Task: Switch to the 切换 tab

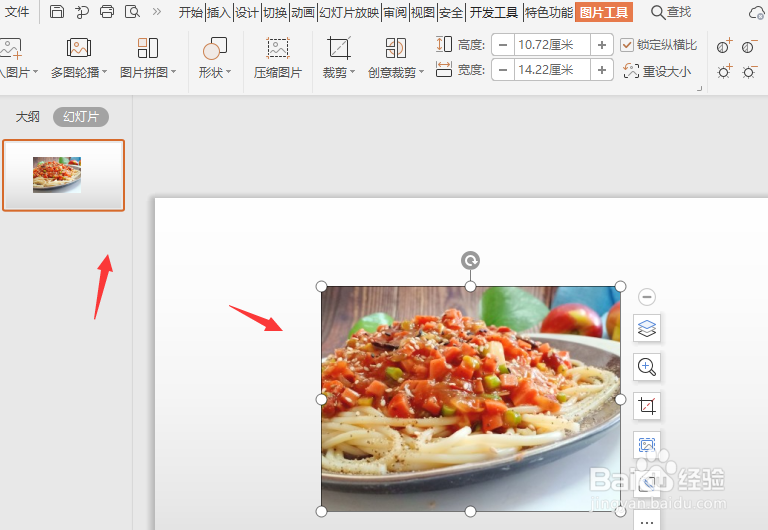Action: point(275,12)
